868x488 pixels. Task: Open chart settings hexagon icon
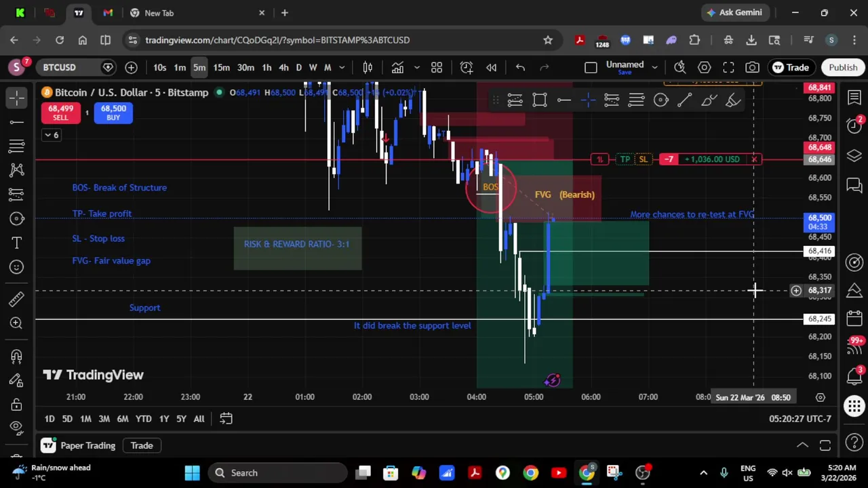point(704,67)
